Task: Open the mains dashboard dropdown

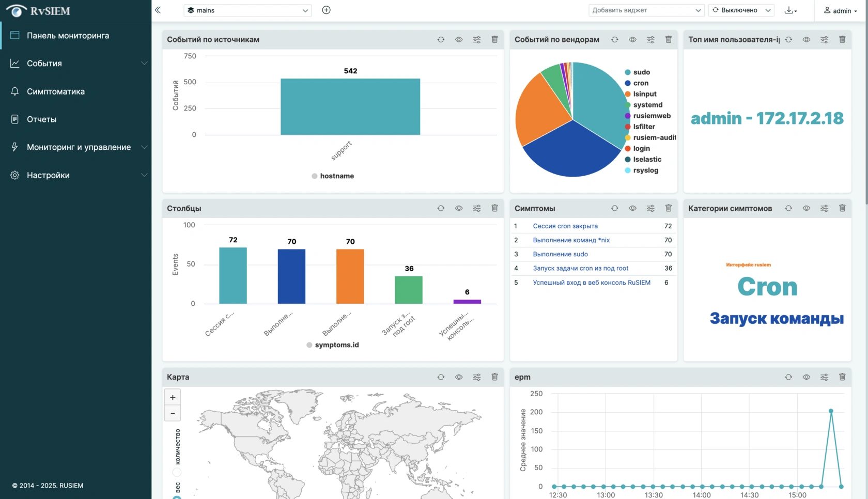Action: 247,10
